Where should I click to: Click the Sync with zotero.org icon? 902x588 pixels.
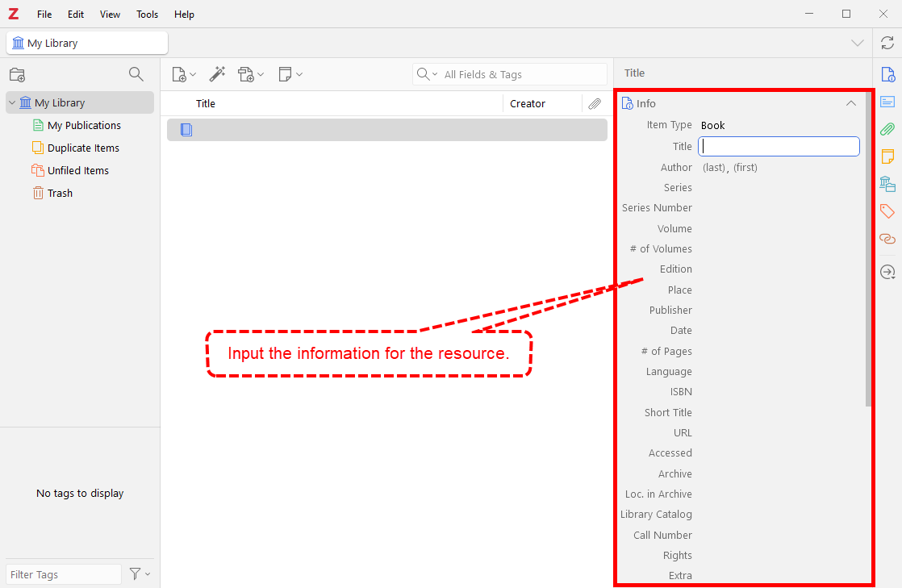tap(887, 43)
